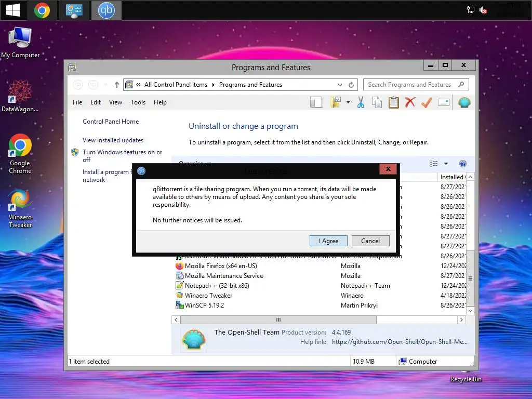This screenshot has width=532, height=399.
Task: Select Mozilla Firefox (x64 en-US) row
Action: coord(320,266)
